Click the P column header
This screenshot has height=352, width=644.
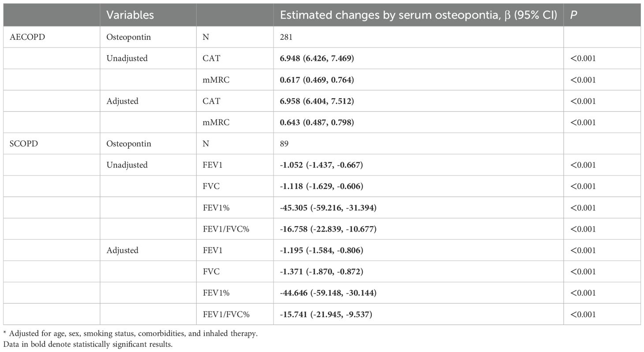tap(574, 15)
